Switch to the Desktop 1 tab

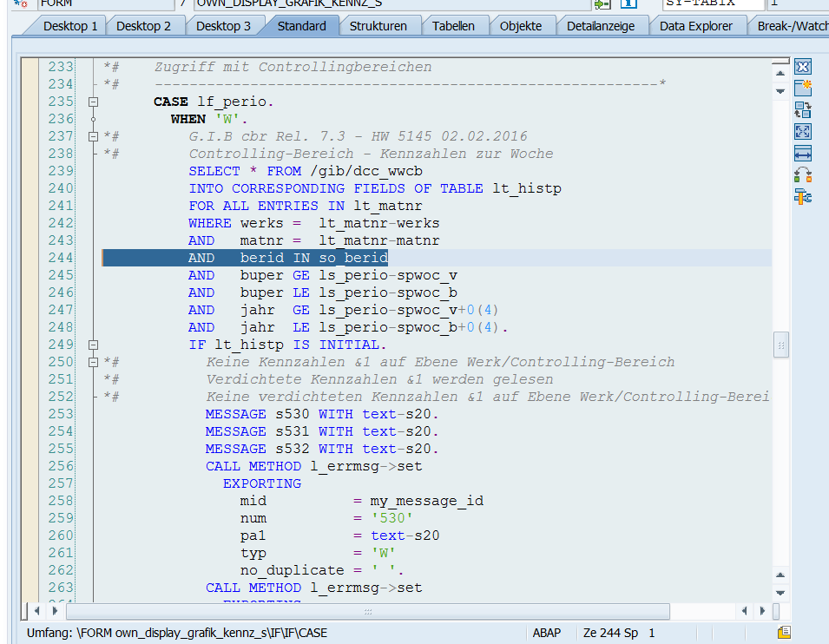point(69,26)
